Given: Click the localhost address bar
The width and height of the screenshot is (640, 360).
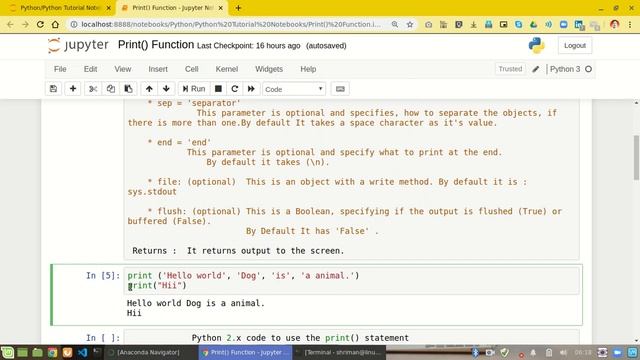Looking at the screenshot, I should (231, 24).
